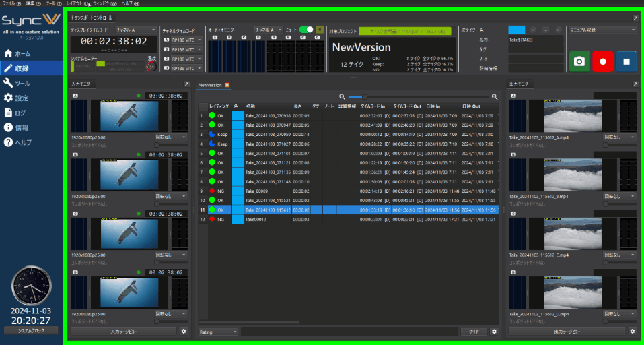
Task: Open the display timecode チャネル A dropdown
Action: click(136, 30)
